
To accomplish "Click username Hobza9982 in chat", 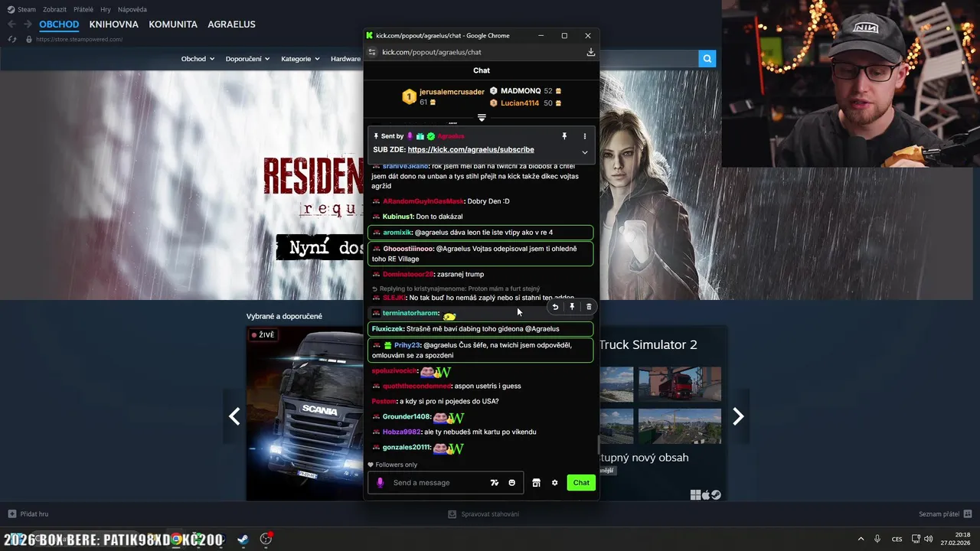I will point(402,432).
